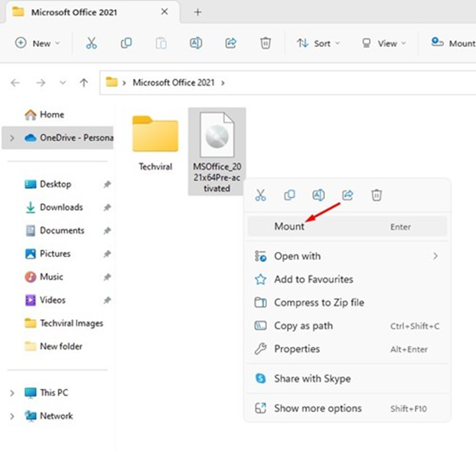The height and width of the screenshot is (450, 476).
Task: Click Delete icon in the context menu
Action: pos(377,195)
